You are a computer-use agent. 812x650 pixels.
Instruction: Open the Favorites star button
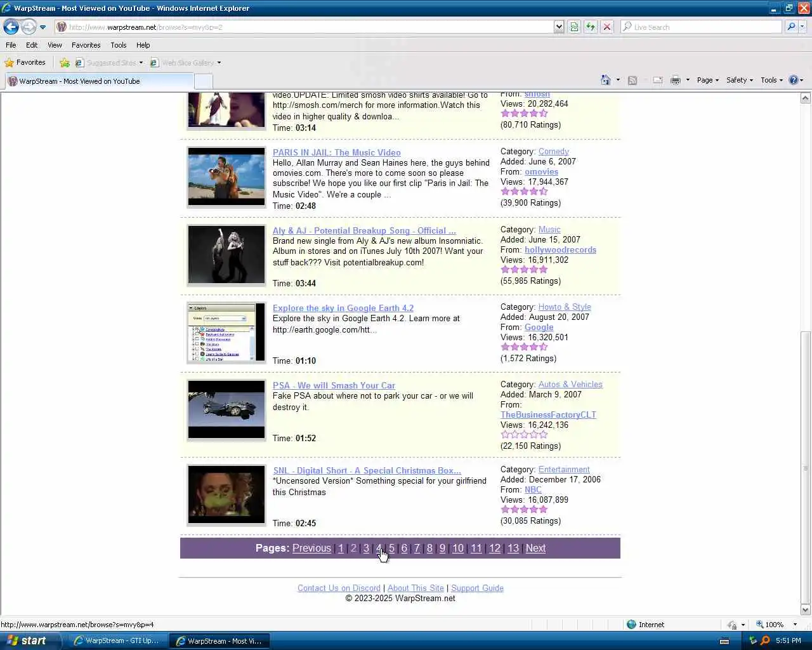[25, 62]
